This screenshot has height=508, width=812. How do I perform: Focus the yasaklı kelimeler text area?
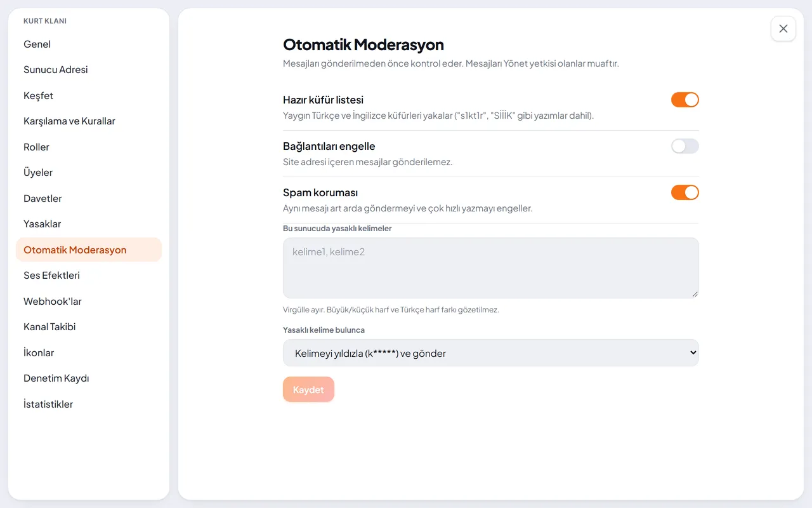coord(491,268)
